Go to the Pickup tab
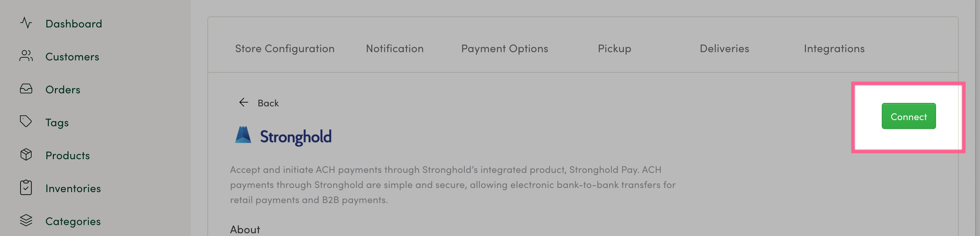The image size is (980, 236). (614, 49)
